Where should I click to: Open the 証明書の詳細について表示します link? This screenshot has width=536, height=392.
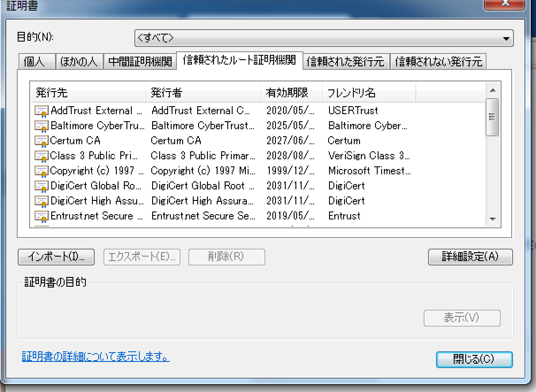[96, 356]
